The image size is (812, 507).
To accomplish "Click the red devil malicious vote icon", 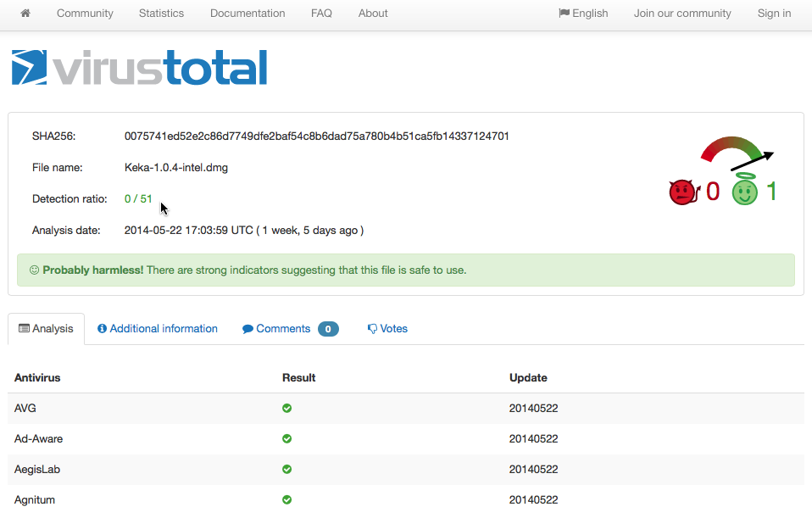I will (683, 192).
